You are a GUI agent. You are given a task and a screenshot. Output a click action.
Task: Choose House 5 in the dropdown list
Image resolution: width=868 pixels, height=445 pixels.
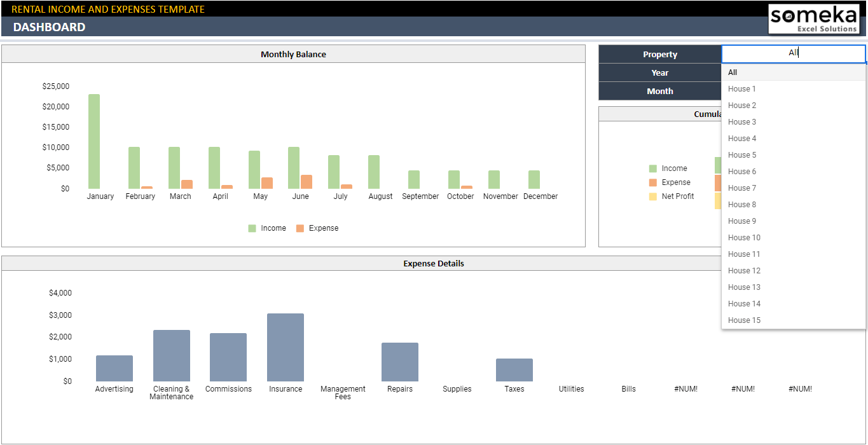tap(742, 155)
